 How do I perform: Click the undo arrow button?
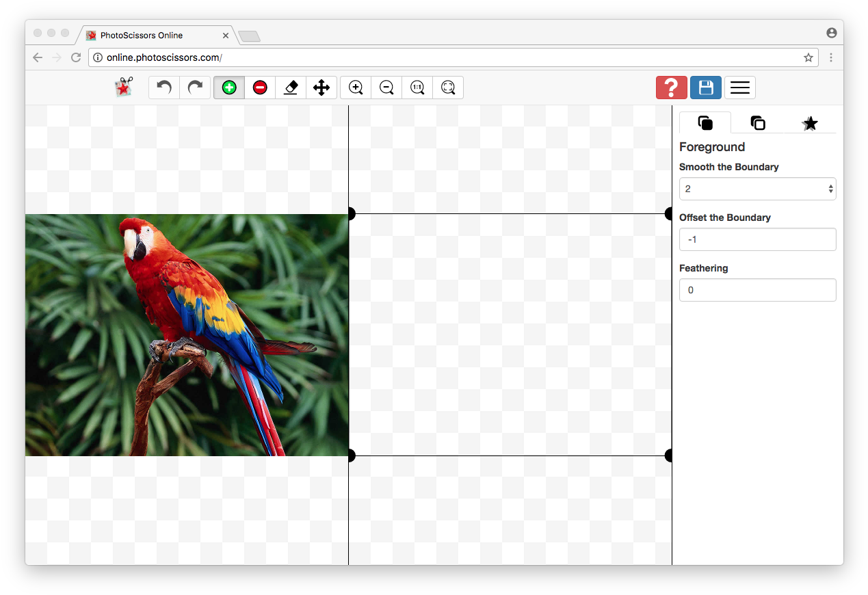coord(164,88)
